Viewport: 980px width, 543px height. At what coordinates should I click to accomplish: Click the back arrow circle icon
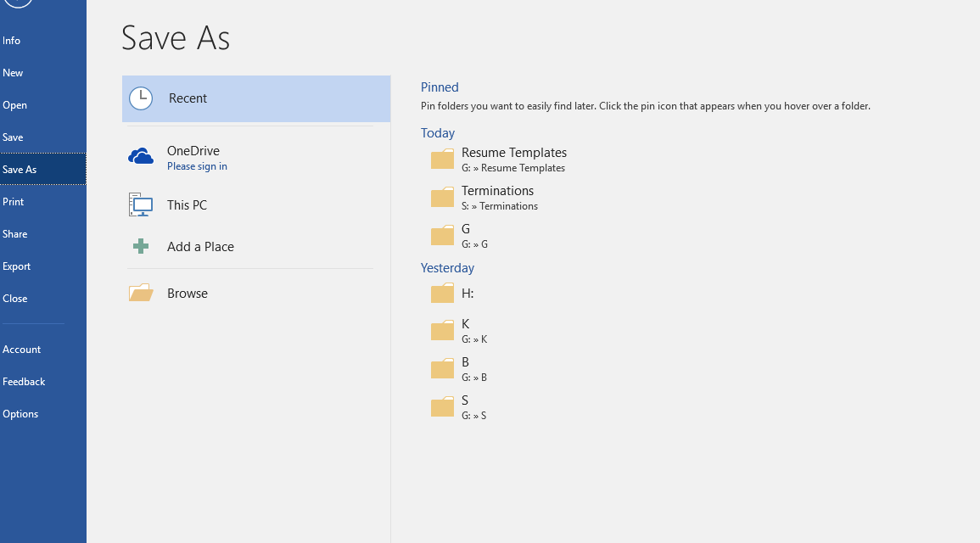[18, 3]
